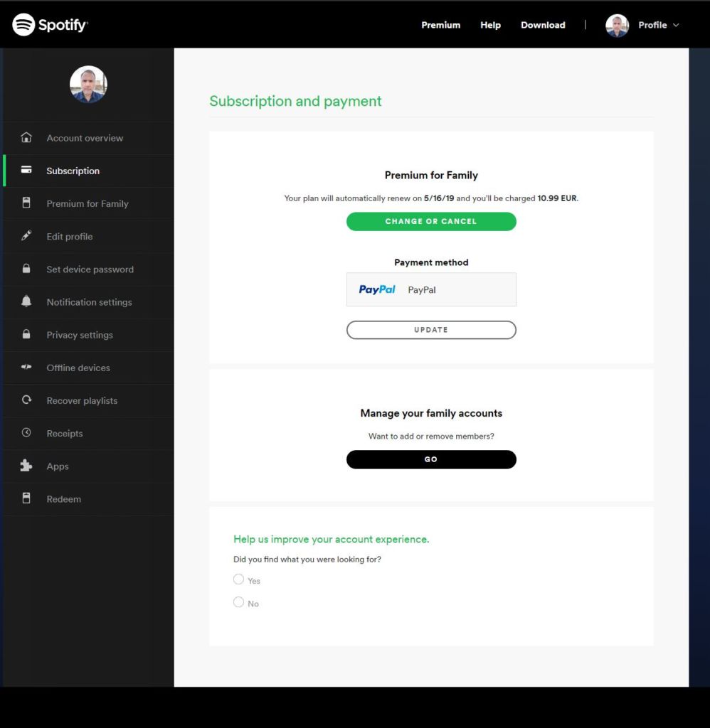Click the 'Manage your family accounts' heading
The image size is (710, 728).
(431, 413)
